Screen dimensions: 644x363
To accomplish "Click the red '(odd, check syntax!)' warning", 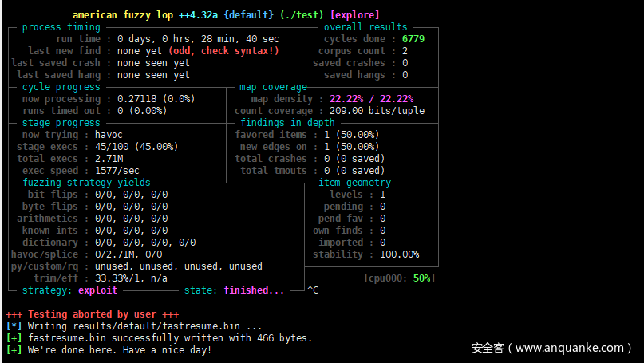I will tap(223, 51).
